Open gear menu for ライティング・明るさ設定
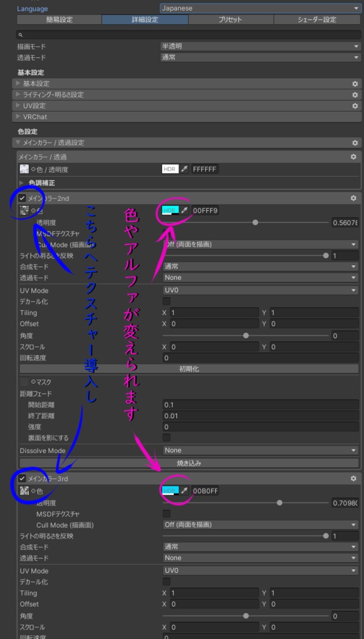This screenshot has height=639, width=364. tap(355, 95)
